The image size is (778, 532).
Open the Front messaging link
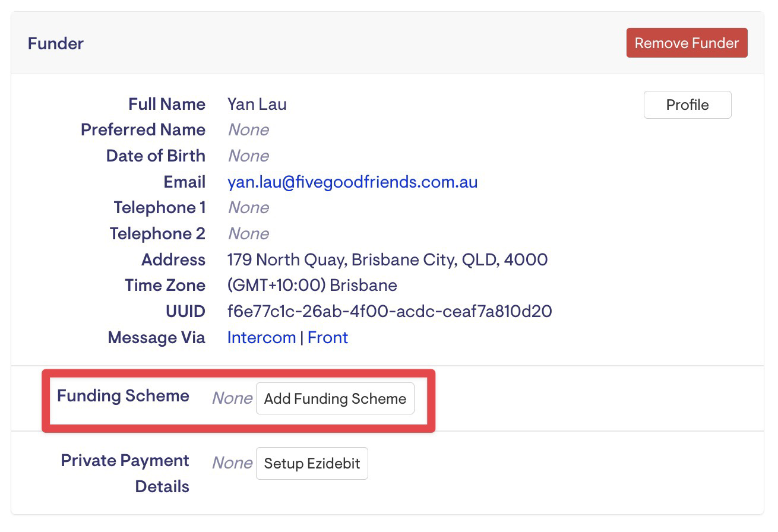pyautogui.click(x=327, y=337)
